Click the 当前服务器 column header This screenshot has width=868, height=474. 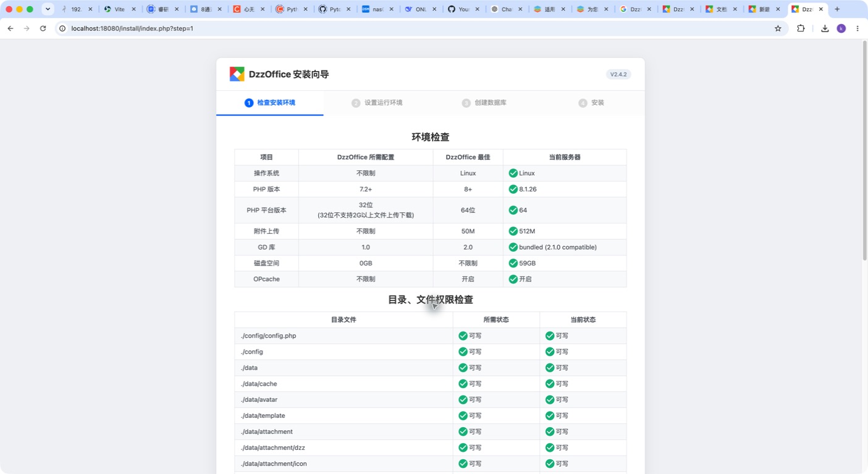[x=565, y=157]
